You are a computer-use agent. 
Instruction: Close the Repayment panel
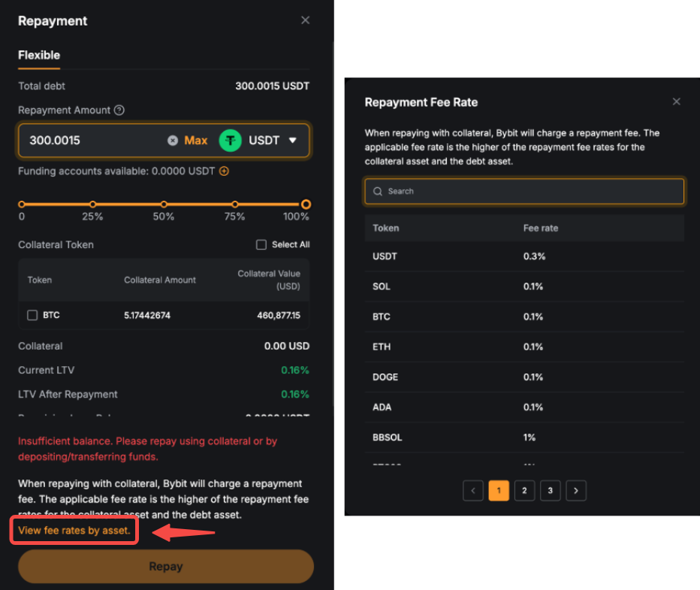[305, 20]
